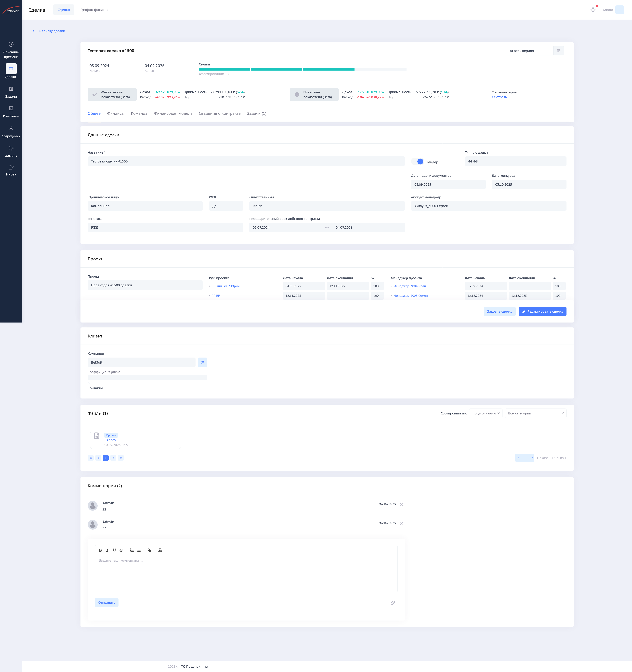
Task: Open the Тип площадки field 44 ФЗ
Action: (515, 162)
